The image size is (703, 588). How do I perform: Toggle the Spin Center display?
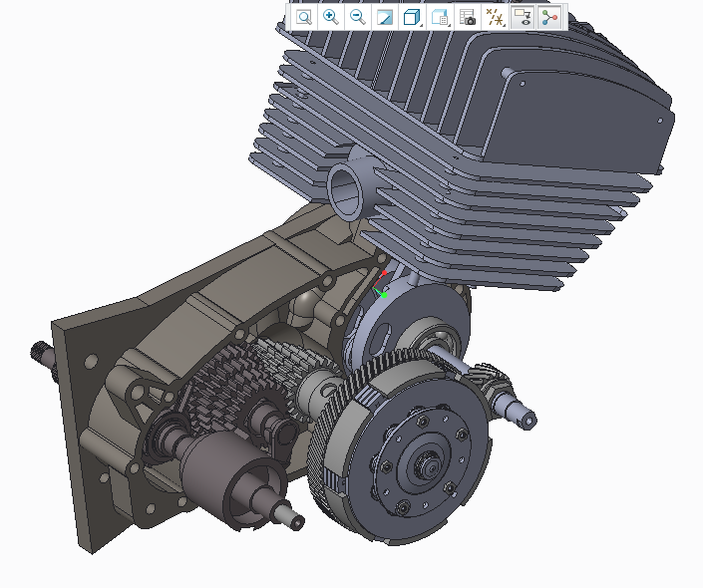pos(549,18)
